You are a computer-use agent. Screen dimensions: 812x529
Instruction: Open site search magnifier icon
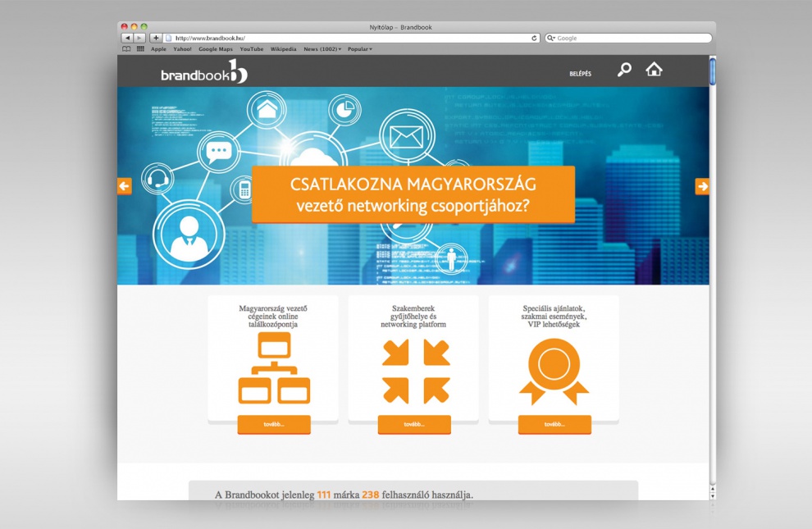624,70
